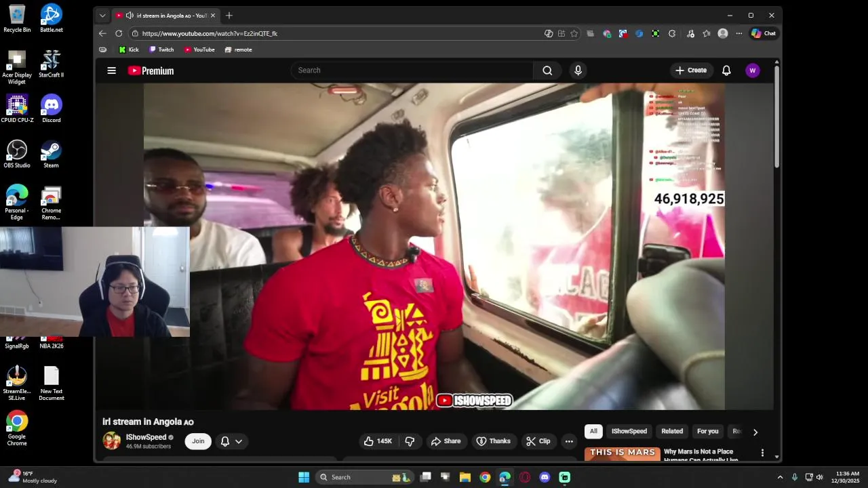This screenshot has height=488, width=868.
Task: Click Create button in YouTube header
Action: pyautogui.click(x=691, y=70)
